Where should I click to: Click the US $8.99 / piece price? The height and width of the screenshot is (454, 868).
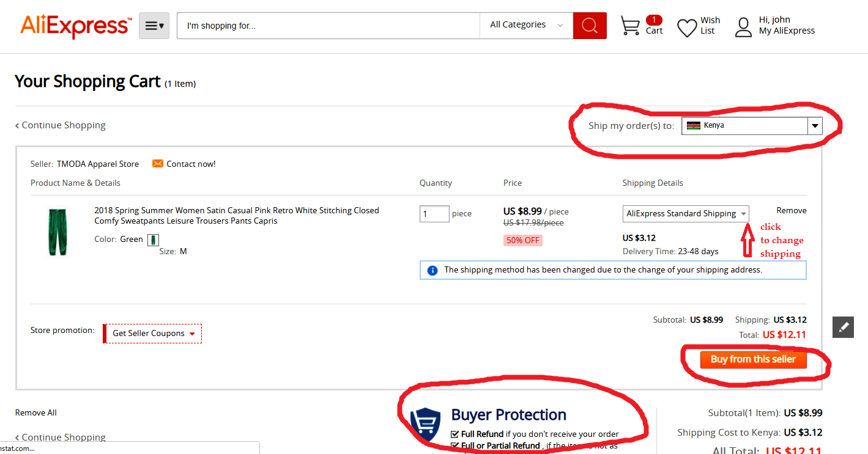[536, 211]
